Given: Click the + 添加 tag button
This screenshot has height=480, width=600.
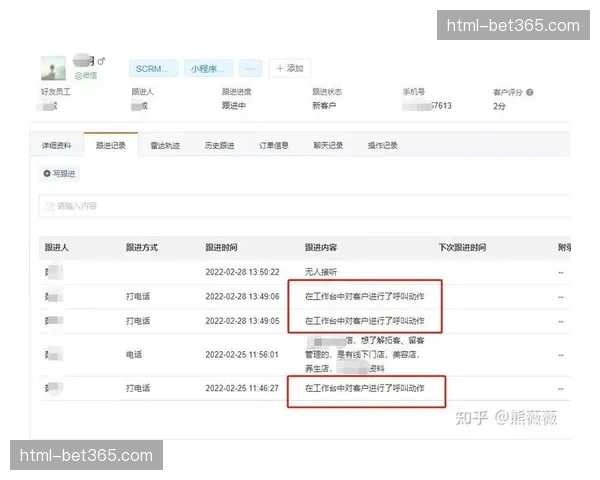Looking at the screenshot, I should point(290,68).
